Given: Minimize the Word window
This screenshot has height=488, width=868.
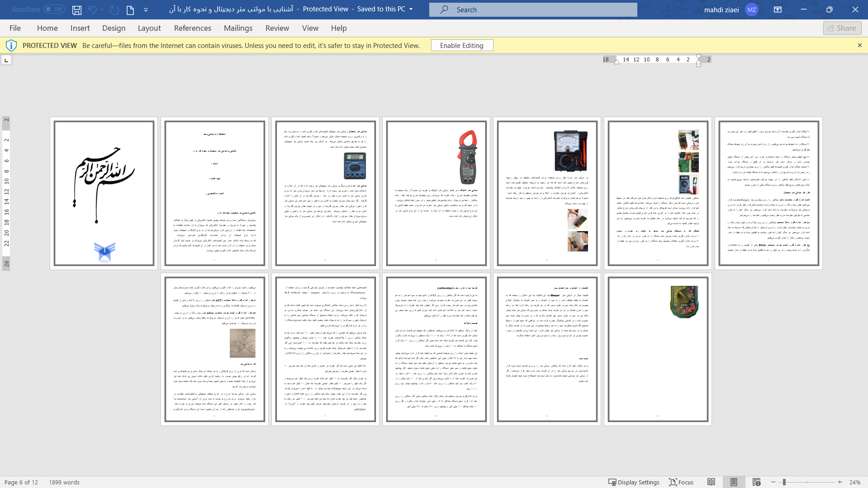Looking at the screenshot, I should (x=803, y=9).
